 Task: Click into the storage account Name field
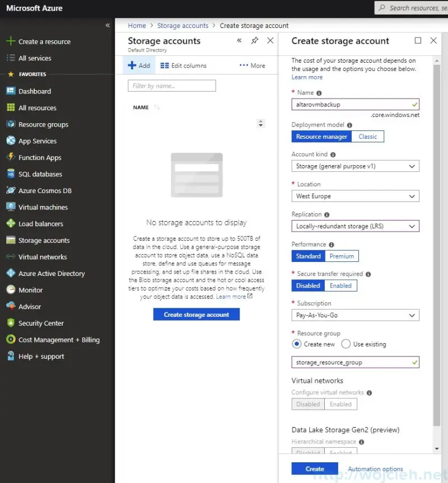pyautogui.click(x=355, y=104)
